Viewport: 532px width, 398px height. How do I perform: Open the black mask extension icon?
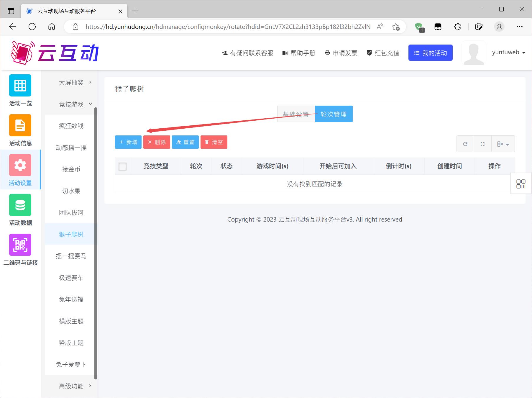tap(438, 27)
